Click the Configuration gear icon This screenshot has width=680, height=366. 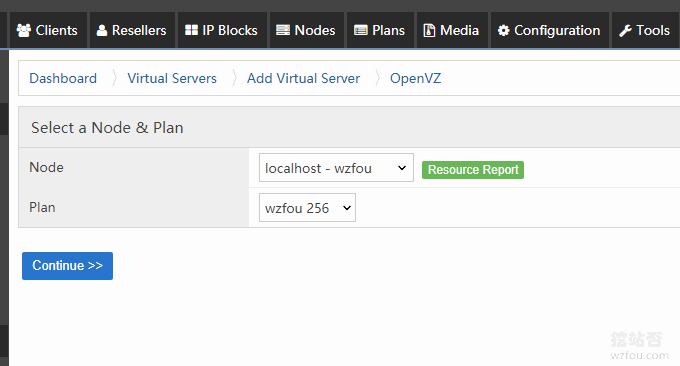(x=503, y=30)
